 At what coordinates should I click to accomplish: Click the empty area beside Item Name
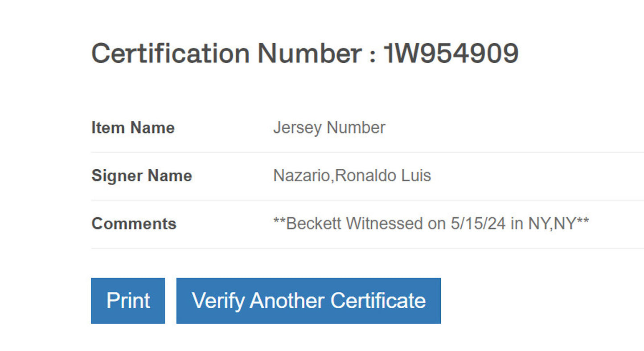pyautogui.click(x=490, y=128)
